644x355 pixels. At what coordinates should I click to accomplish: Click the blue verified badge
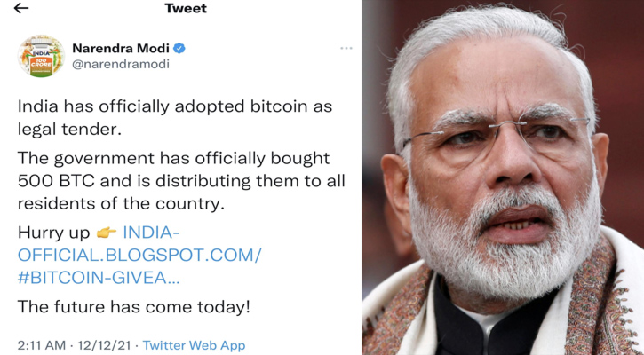179,49
